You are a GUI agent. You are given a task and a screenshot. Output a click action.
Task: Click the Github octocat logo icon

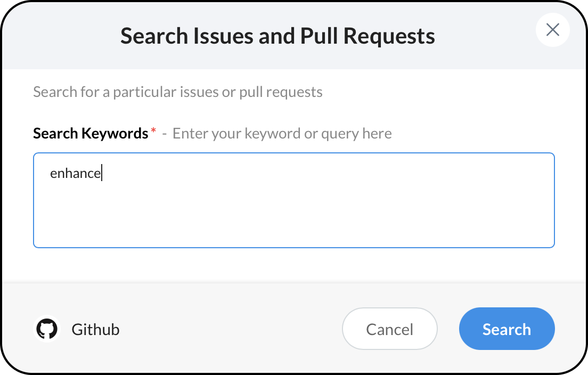coord(47,329)
